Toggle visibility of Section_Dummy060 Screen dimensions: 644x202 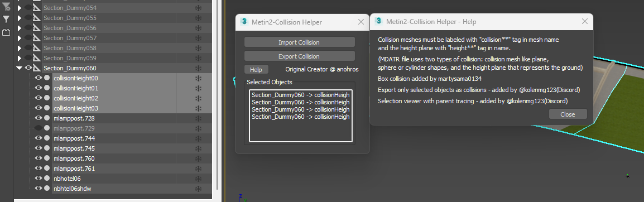28,68
